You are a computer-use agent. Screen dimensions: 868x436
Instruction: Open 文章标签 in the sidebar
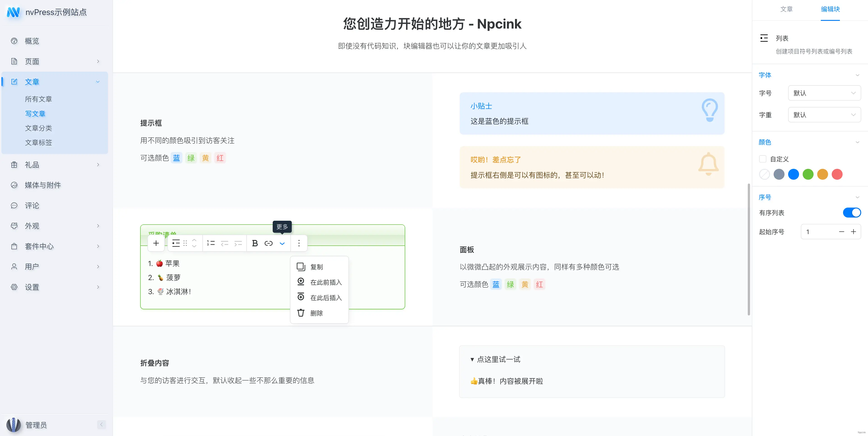(38, 142)
